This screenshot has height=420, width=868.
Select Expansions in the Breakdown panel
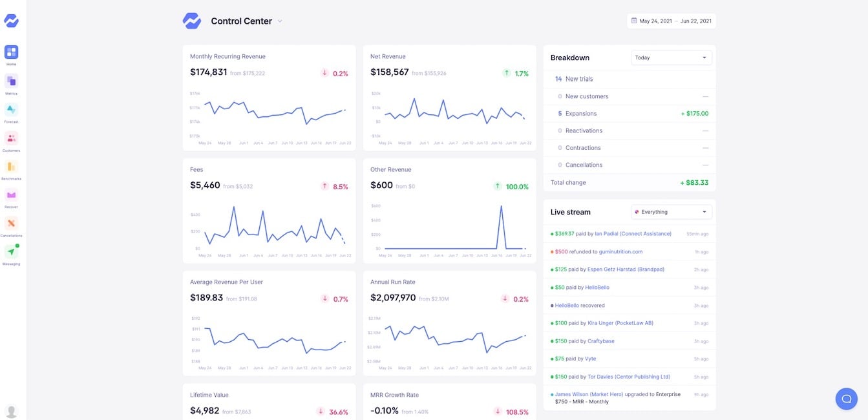point(580,112)
